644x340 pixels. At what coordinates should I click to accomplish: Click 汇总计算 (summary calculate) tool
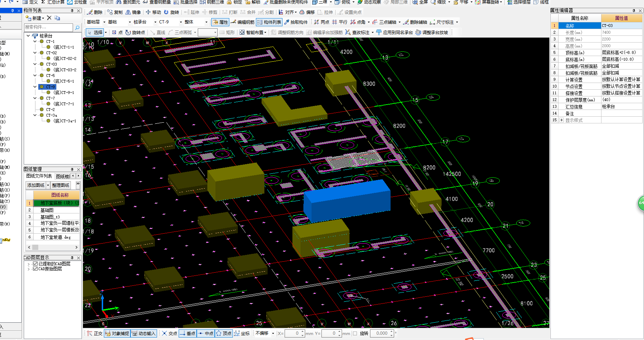(x=52, y=2)
